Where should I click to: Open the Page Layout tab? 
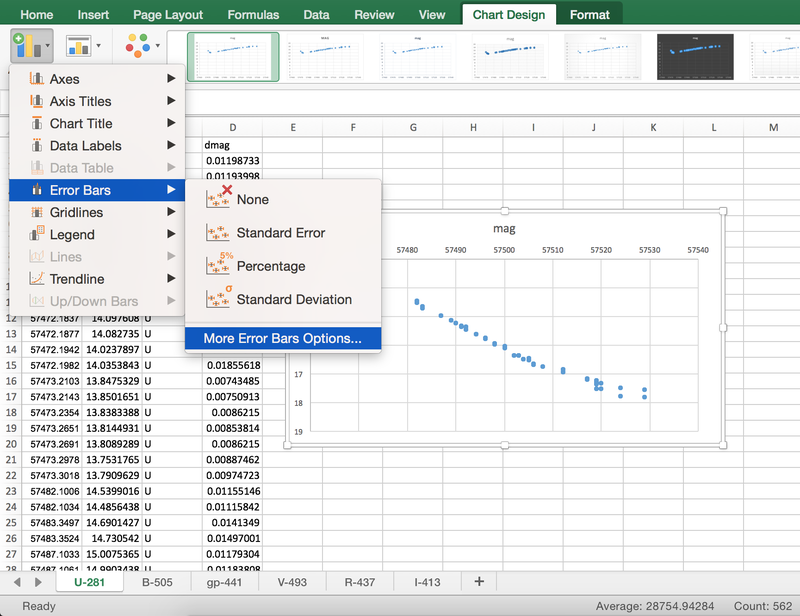pos(167,15)
